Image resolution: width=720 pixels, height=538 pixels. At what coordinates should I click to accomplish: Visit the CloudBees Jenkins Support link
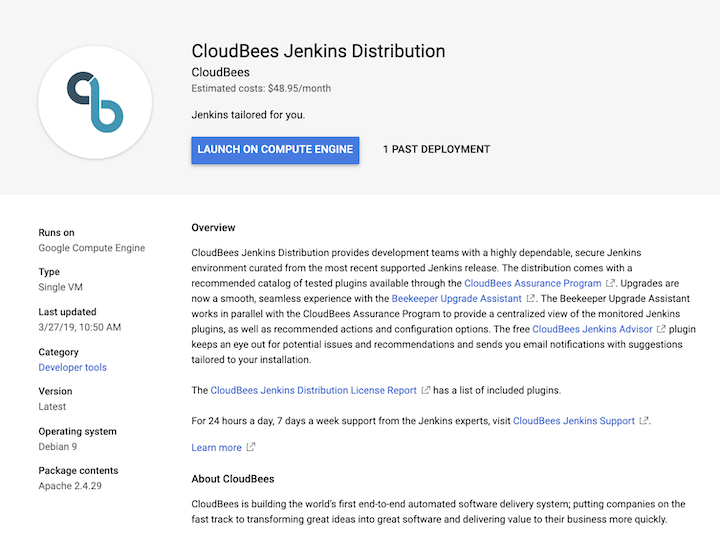pos(574,421)
